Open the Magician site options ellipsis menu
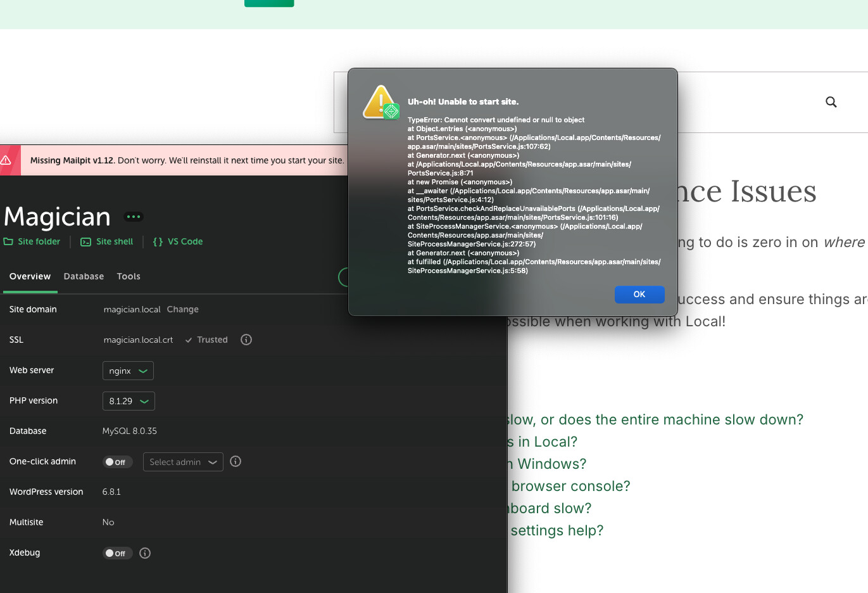The width and height of the screenshot is (868, 593). click(x=134, y=217)
